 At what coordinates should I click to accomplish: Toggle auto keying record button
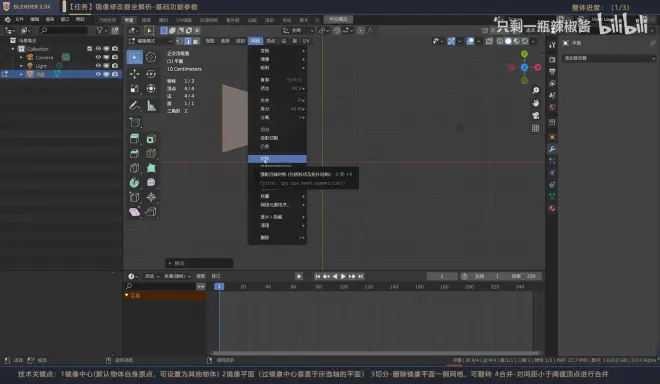299,276
